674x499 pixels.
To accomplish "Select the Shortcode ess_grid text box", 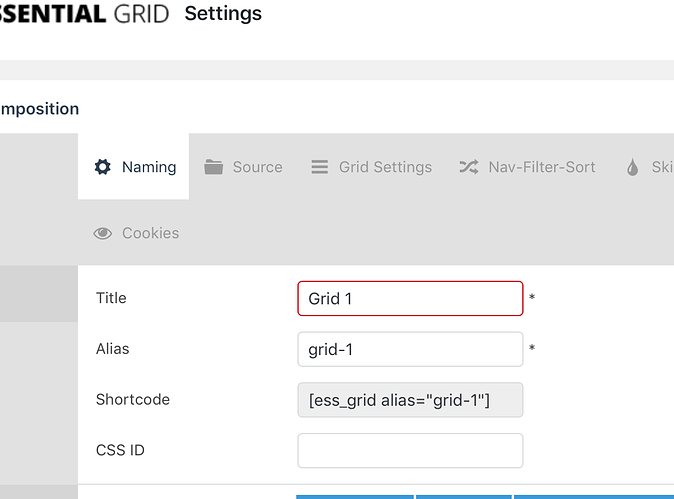I will (x=410, y=400).
